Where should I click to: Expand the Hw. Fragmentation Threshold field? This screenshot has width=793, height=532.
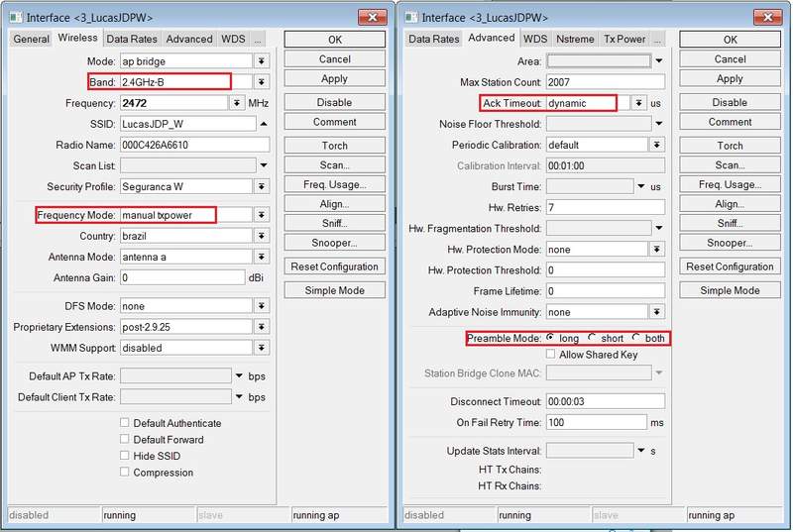[x=659, y=228]
